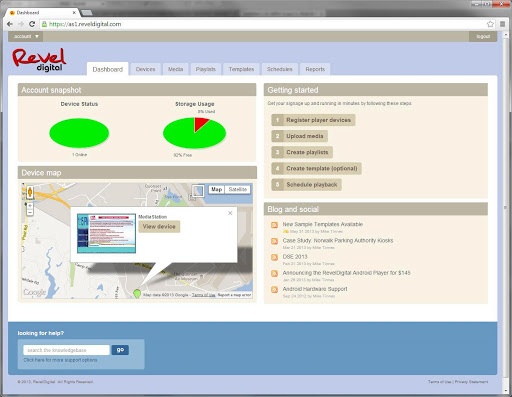Switch to the Playlists tab

(x=206, y=69)
